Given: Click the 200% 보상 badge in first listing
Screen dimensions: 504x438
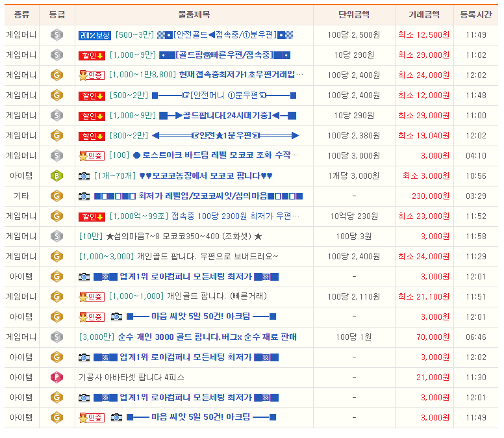Looking at the screenshot, I should (95, 35).
